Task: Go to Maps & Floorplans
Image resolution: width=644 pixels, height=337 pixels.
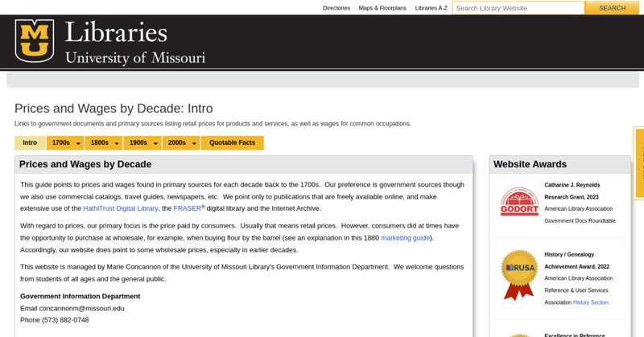Action: click(382, 8)
